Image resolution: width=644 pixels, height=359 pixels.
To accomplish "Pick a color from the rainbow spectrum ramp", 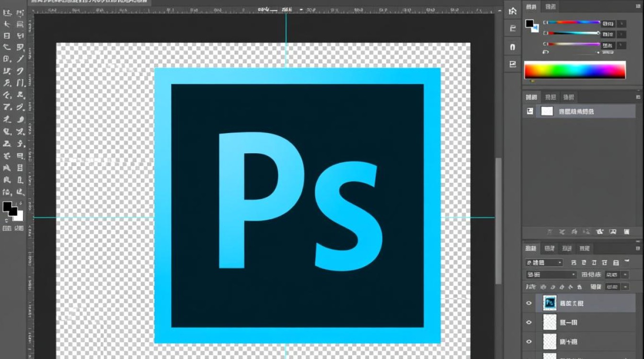I will point(575,70).
